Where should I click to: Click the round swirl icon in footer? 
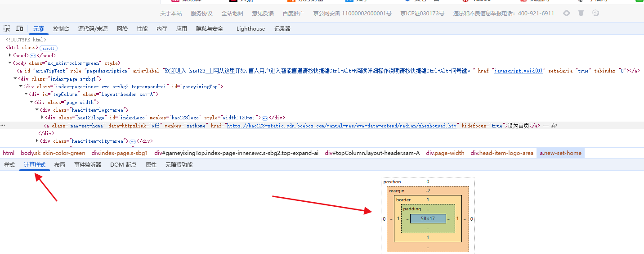click(595, 13)
